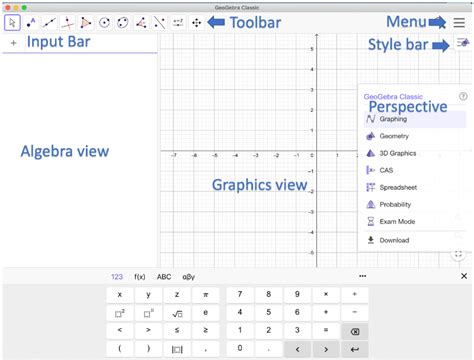Tap the 9 key
Viewport: 474px width, 360px height.
297,294
